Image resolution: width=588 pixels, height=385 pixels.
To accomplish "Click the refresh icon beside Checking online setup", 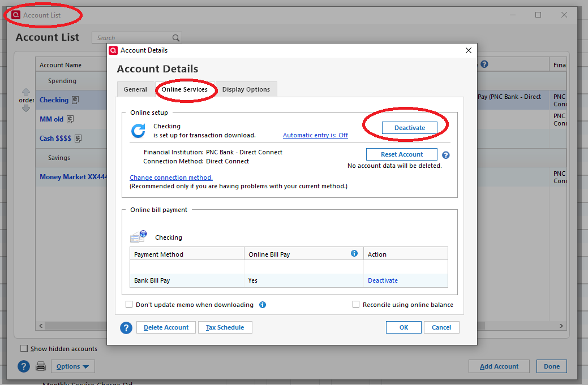I will pyautogui.click(x=138, y=131).
